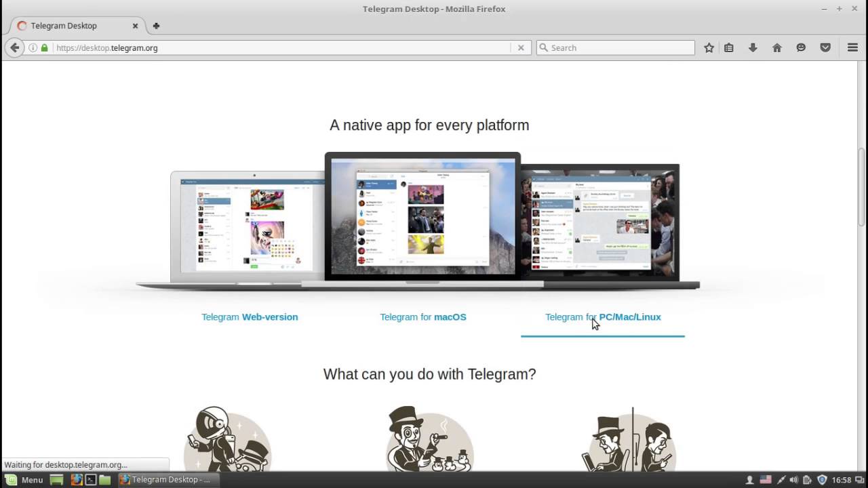Open the user applet in system tray

coord(750,480)
